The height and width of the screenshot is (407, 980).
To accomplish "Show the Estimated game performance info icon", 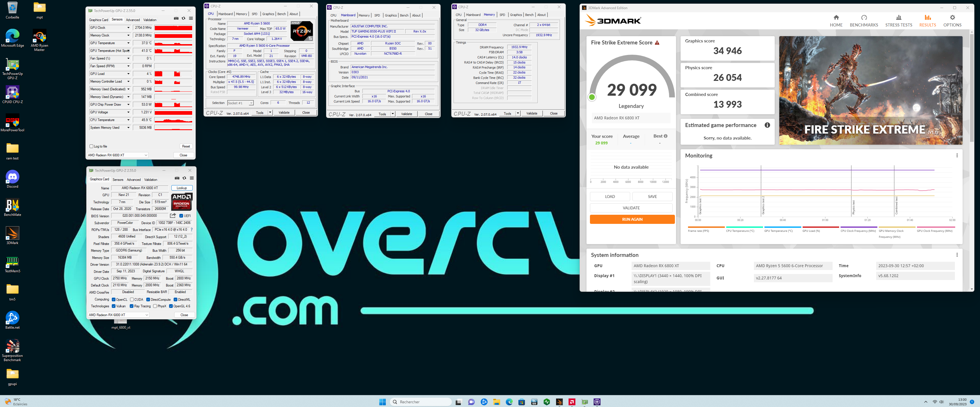I will [767, 125].
